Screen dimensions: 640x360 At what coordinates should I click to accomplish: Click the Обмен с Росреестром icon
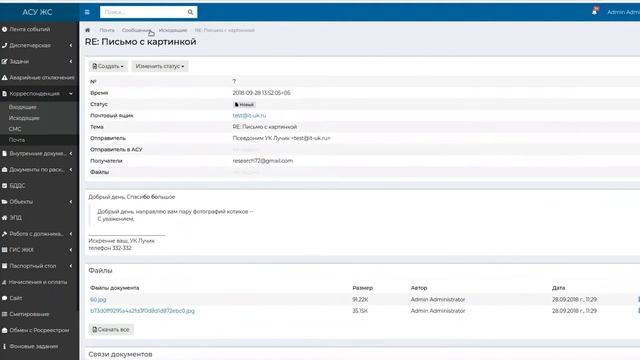pyautogui.click(x=4, y=330)
